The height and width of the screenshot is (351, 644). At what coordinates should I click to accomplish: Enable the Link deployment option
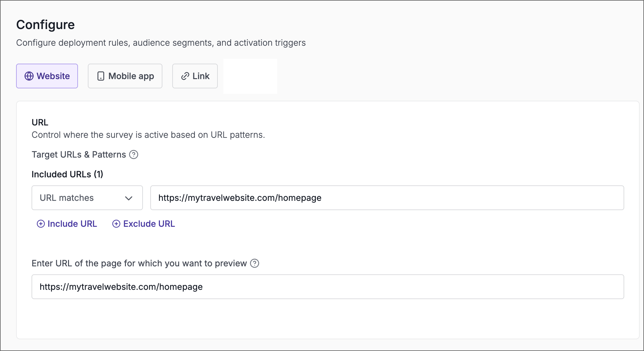pos(195,76)
